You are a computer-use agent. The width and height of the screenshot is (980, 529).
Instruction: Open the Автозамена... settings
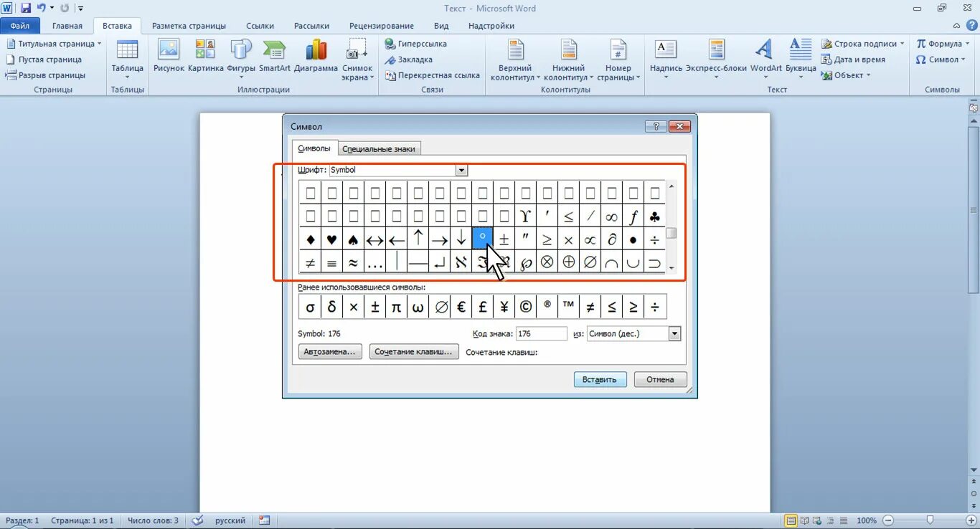point(329,352)
